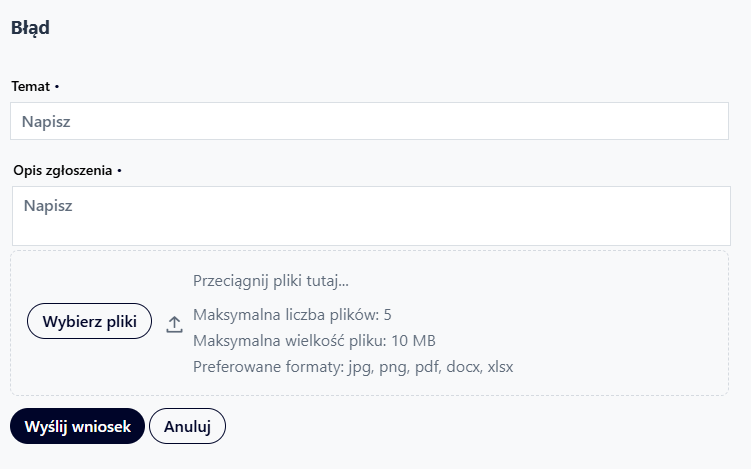
Task: Click the "Preferowane formaty" label text
Action: pyautogui.click(x=267, y=367)
